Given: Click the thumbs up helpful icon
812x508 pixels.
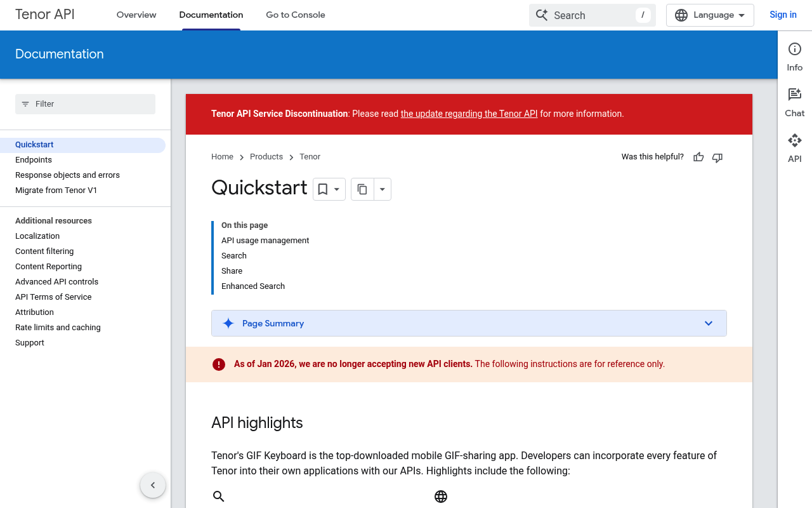Looking at the screenshot, I should pos(698,157).
